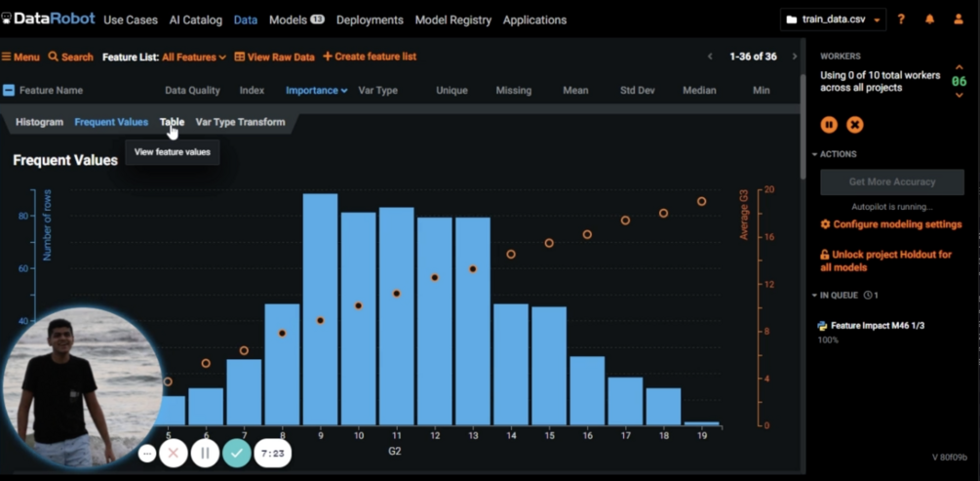Click the presenter webcam thumbnail
The height and width of the screenshot is (481, 980).
83,387
